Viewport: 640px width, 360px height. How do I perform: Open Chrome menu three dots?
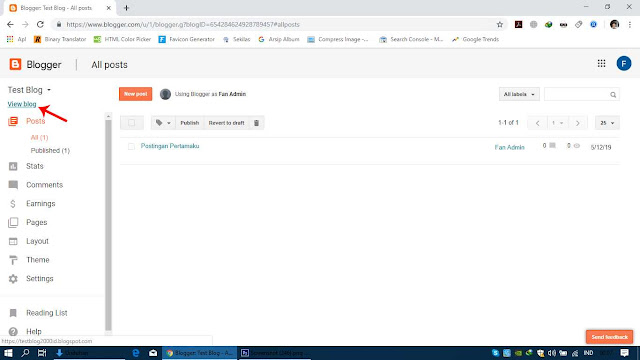[630, 24]
